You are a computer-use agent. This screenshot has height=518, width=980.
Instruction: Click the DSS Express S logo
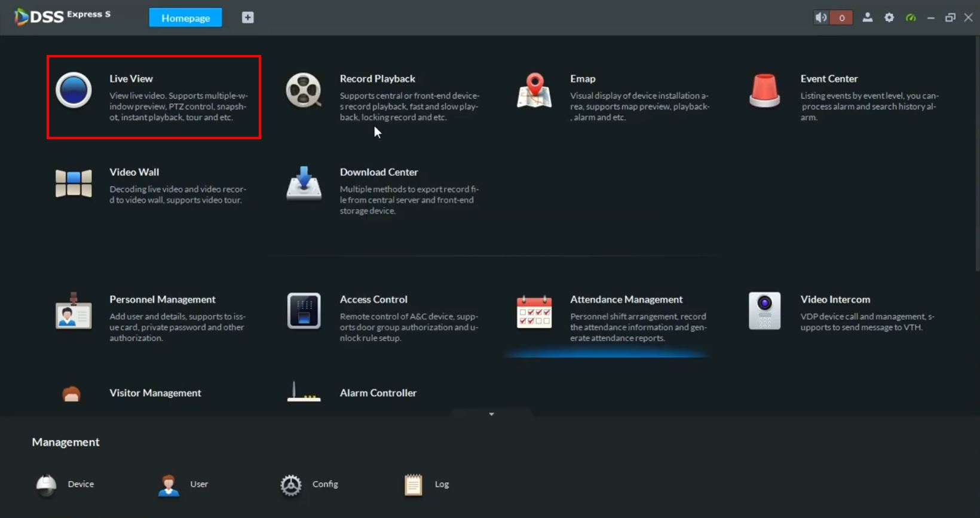pos(63,16)
